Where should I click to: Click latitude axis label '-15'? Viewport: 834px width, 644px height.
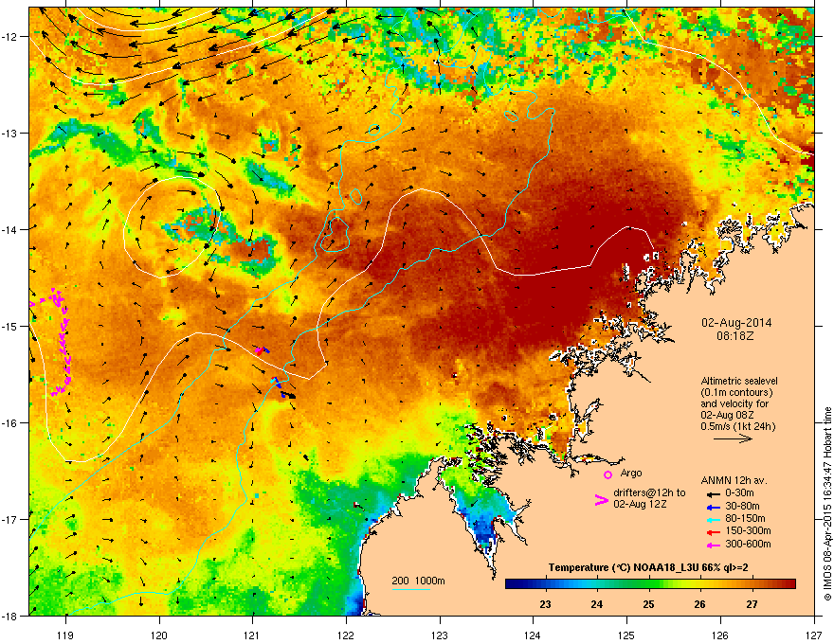coord(11,326)
